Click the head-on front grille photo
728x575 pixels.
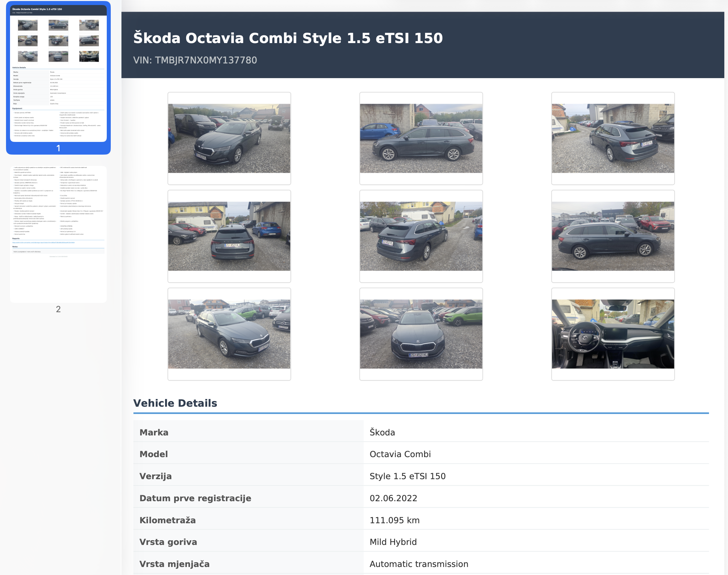(x=421, y=334)
